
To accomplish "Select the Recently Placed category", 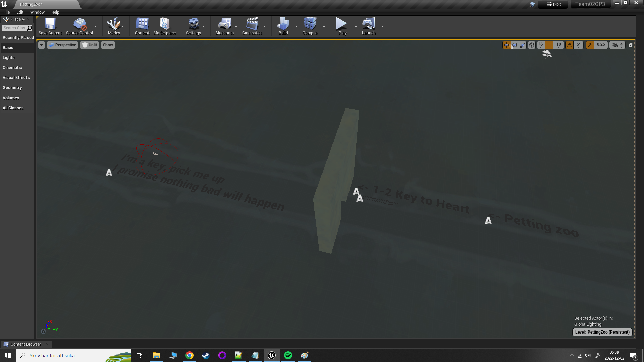I will pyautogui.click(x=17, y=38).
